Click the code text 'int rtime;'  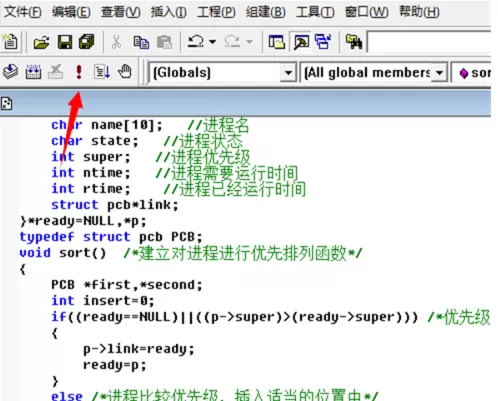[x=91, y=189]
